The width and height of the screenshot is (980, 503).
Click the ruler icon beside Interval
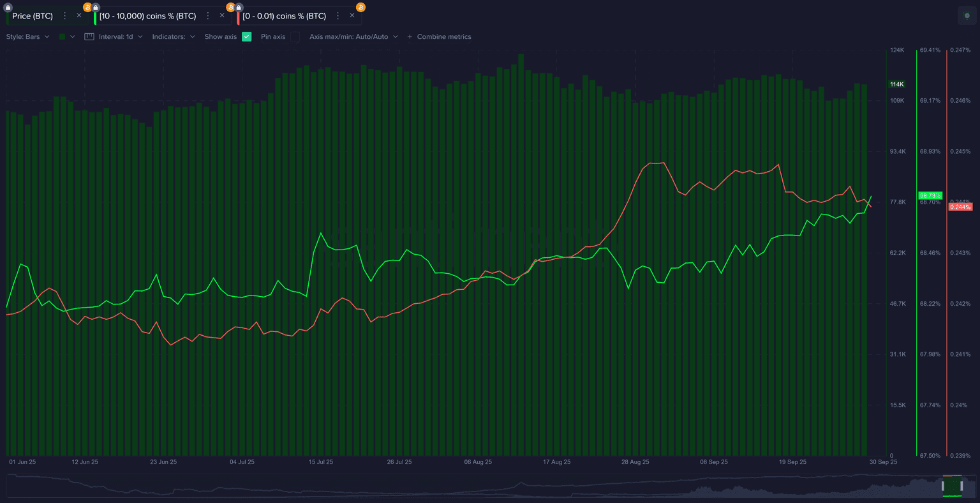tap(89, 37)
